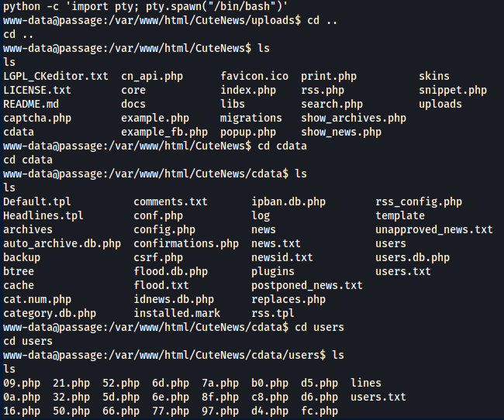The width and height of the screenshot is (504, 420).
Task: Click the installed.mark file name
Action: [177, 313]
